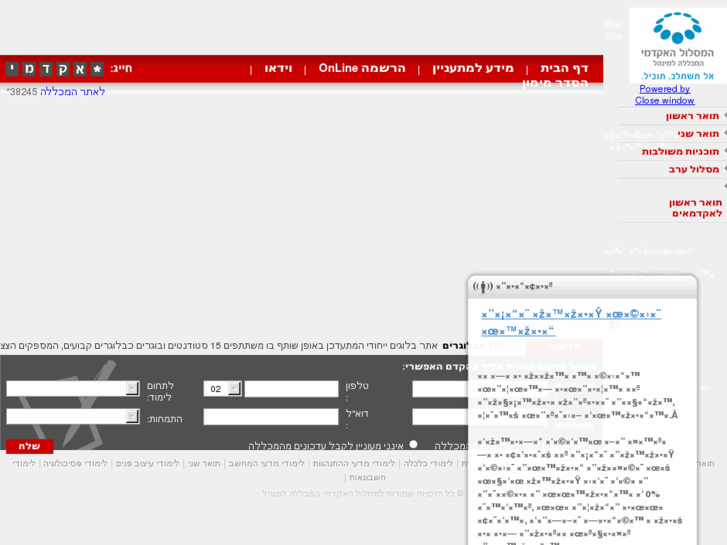The height and width of the screenshot is (545, 727).
Task: Open the הסדר מימון menu item
Action: tap(555, 83)
